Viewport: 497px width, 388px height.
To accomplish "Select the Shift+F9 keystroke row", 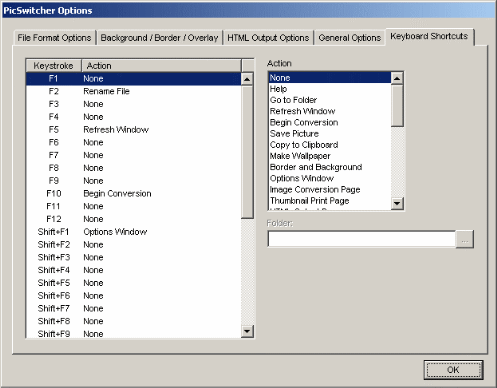I will click(x=134, y=333).
